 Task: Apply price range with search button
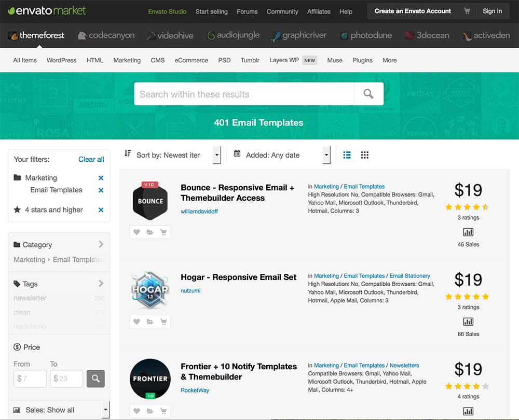95,379
